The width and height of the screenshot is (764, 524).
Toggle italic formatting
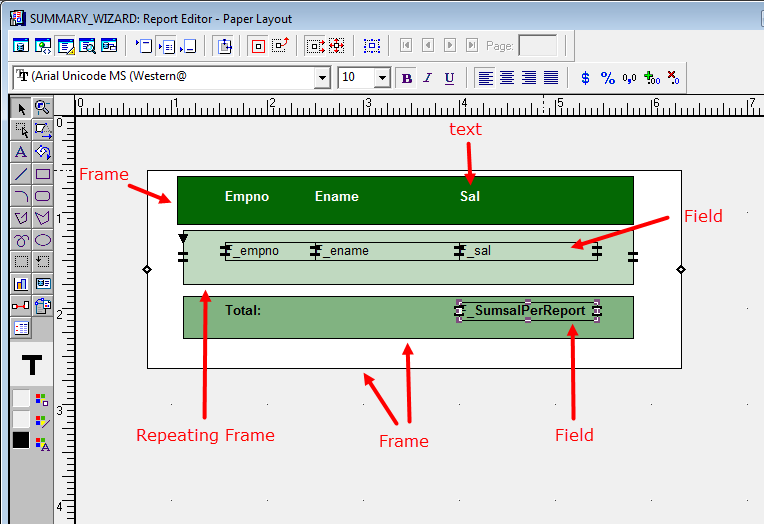(427, 78)
